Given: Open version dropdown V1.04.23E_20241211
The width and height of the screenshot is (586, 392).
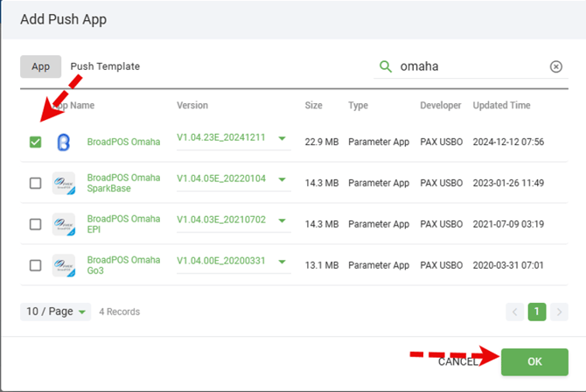Looking at the screenshot, I should point(282,138).
